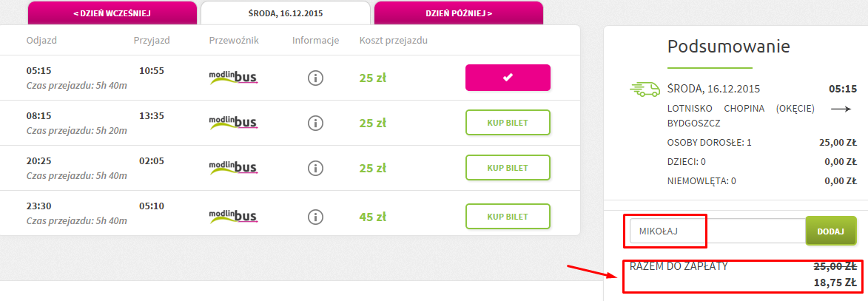This screenshot has height=301, width=868.
Task: Click modlinbus logo in the 05:15 row
Action: coord(234,78)
